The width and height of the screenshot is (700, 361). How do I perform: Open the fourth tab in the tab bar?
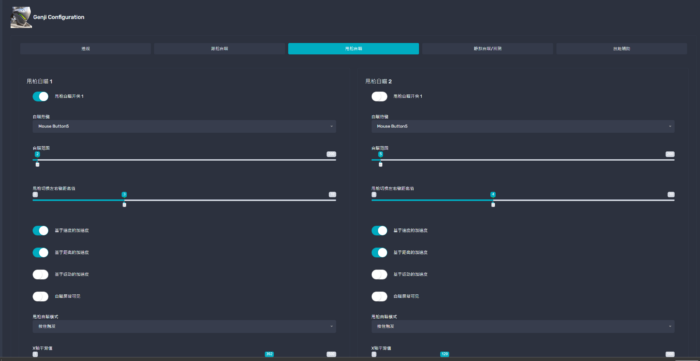click(x=488, y=49)
